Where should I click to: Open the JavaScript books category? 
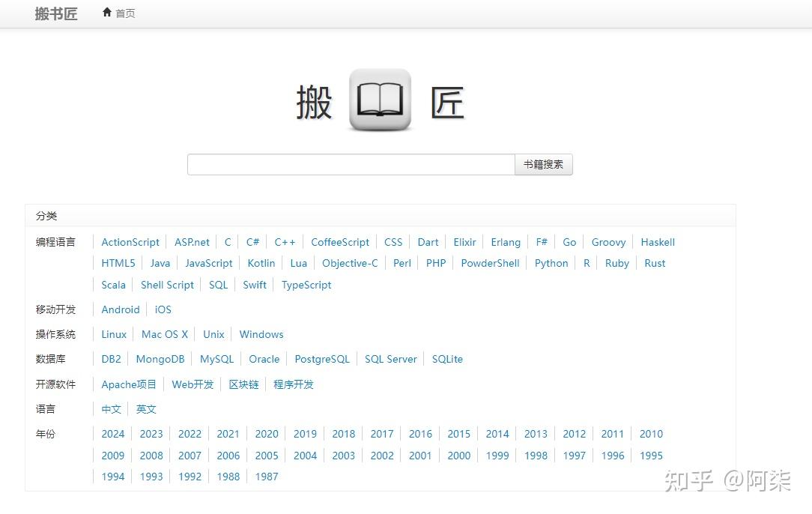[208, 263]
